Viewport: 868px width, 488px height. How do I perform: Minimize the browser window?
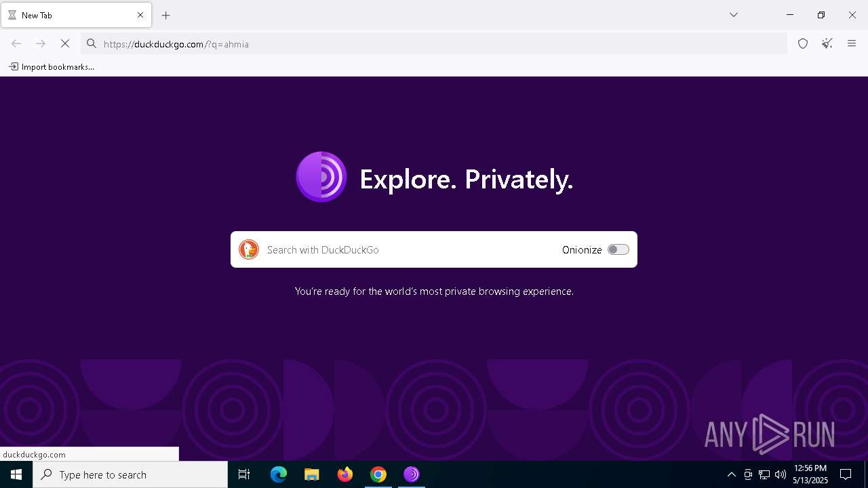790,15
